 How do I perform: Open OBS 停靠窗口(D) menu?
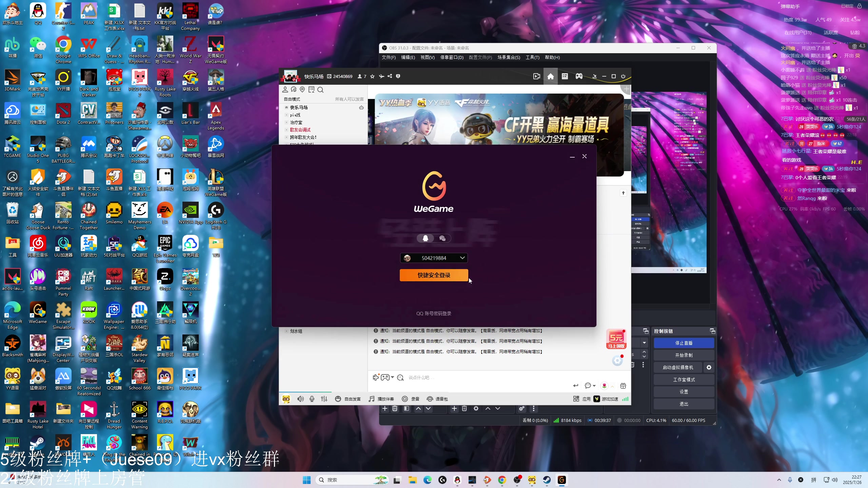coord(452,57)
